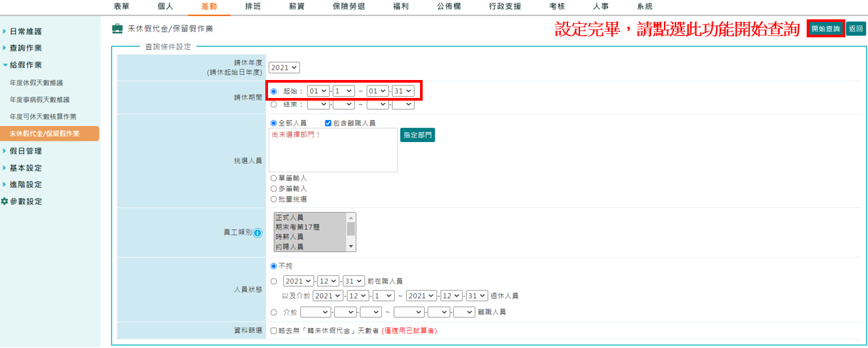
Task: Uncheck the 包含離職人員 checkbox
Action: (329, 123)
